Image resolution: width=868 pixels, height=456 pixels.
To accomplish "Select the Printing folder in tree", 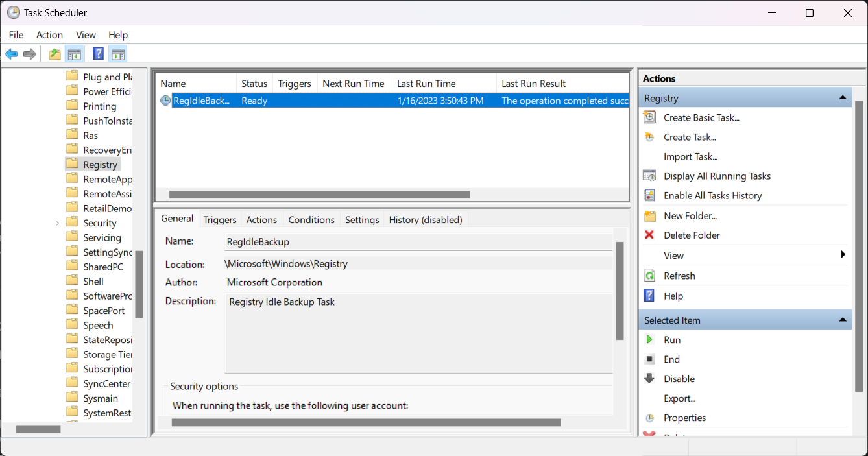I will pos(100,106).
